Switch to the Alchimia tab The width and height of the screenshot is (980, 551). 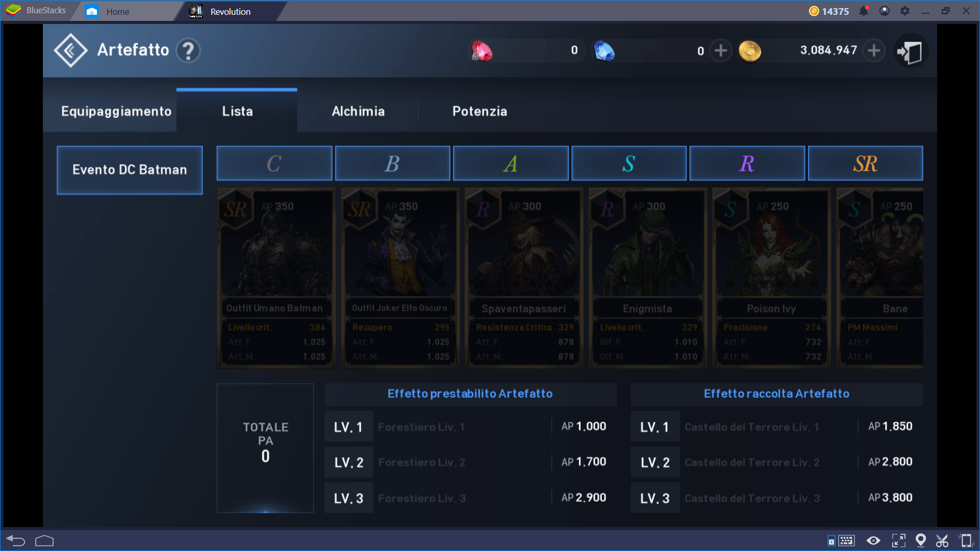click(x=357, y=111)
